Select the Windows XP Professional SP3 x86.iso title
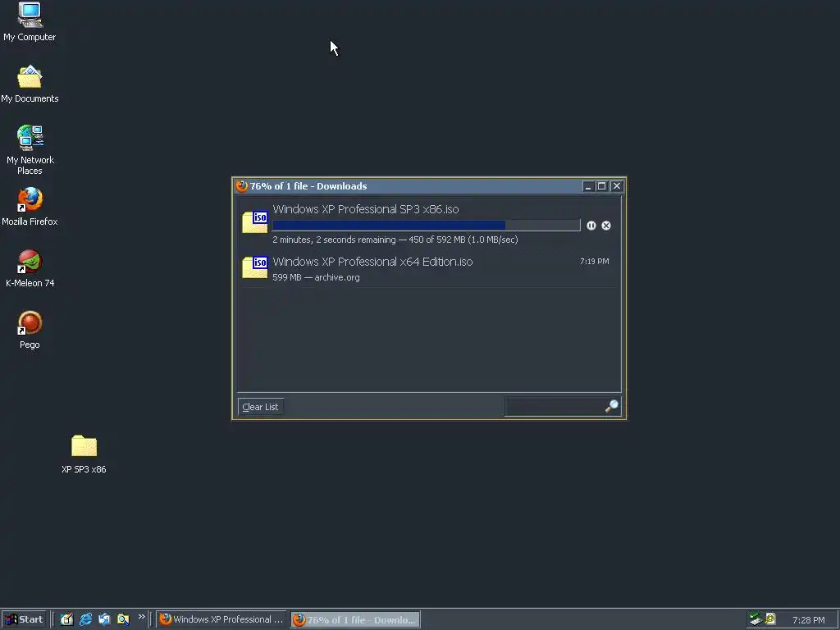This screenshot has height=630, width=840. (365, 209)
